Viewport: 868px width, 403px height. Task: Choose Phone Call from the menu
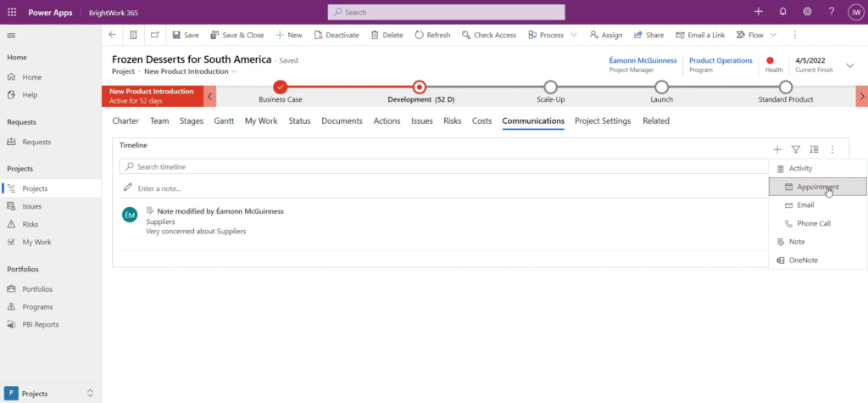pos(813,224)
